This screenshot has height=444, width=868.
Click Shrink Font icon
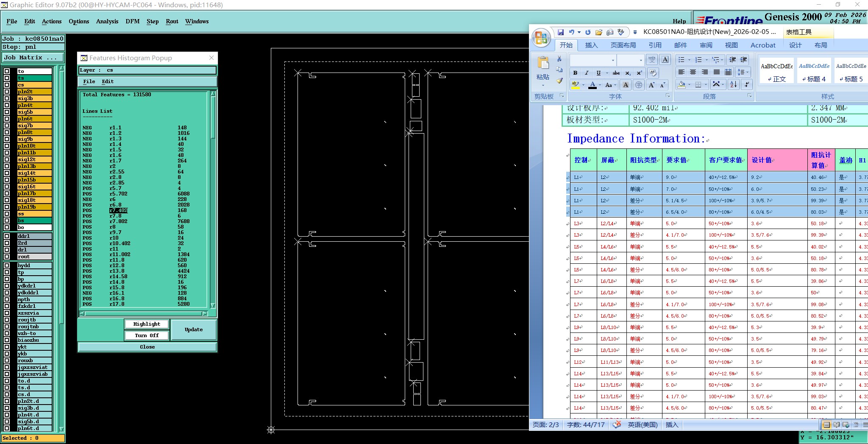click(x=662, y=85)
